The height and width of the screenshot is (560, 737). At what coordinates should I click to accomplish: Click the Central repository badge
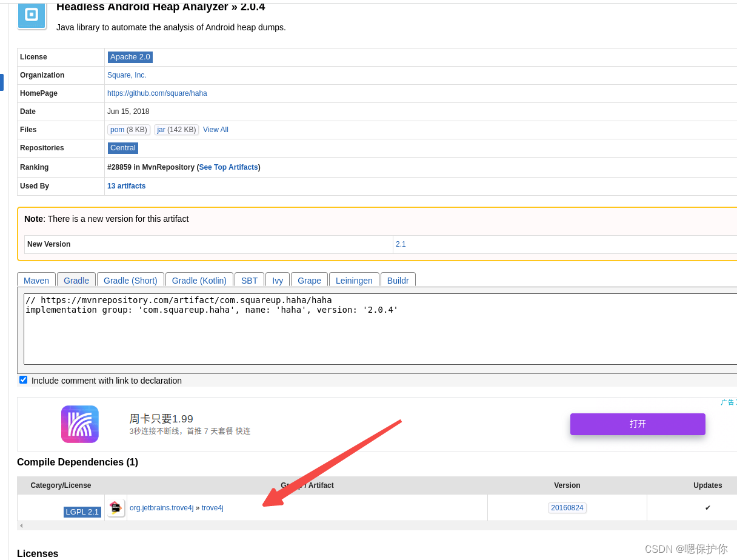pos(122,148)
